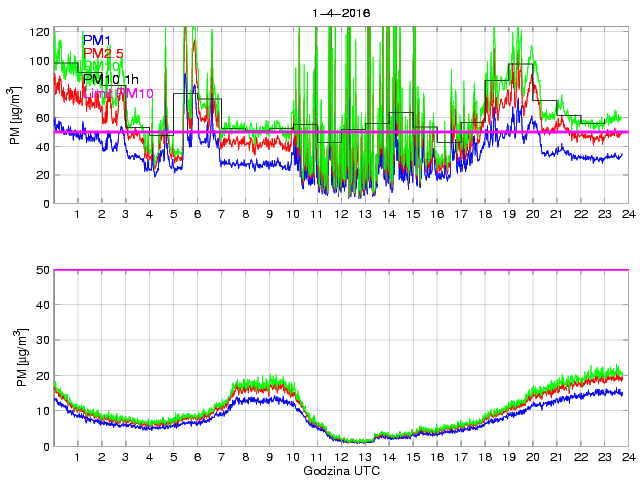Click the 100 tick on top chart y-axis
This screenshot has width=640, height=480.
pyautogui.click(x=40, y=61)
